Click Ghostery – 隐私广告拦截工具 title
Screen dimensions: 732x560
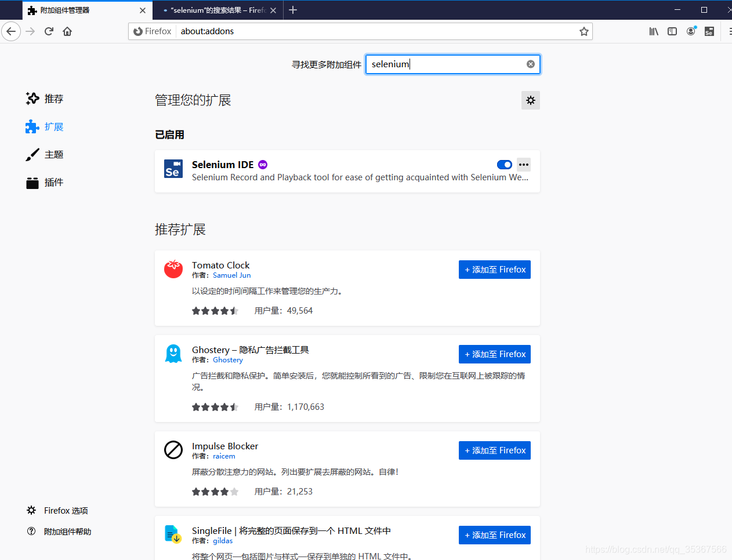click(251, 350)
